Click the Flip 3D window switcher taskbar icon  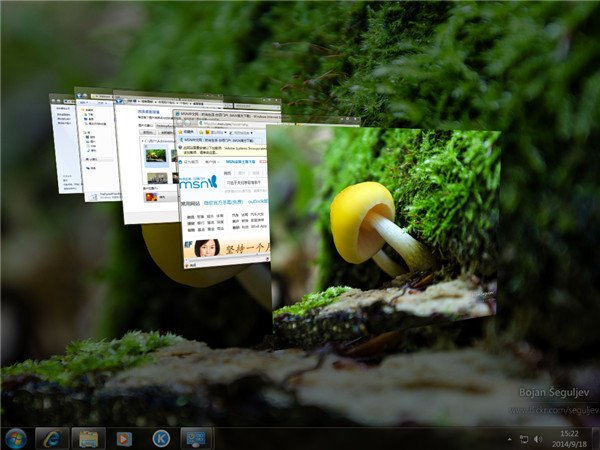[x=195, y=438]
